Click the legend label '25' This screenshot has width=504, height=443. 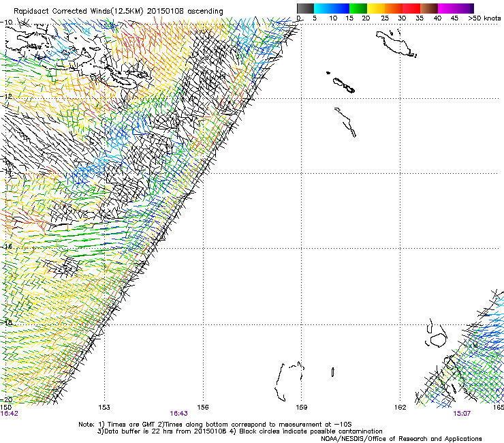click(x=385, y=18)
